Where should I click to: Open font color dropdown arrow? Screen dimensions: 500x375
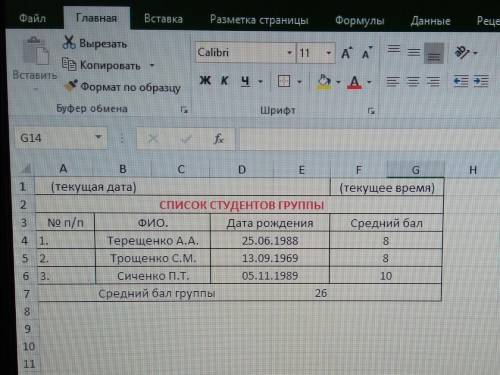click(369, 82)
